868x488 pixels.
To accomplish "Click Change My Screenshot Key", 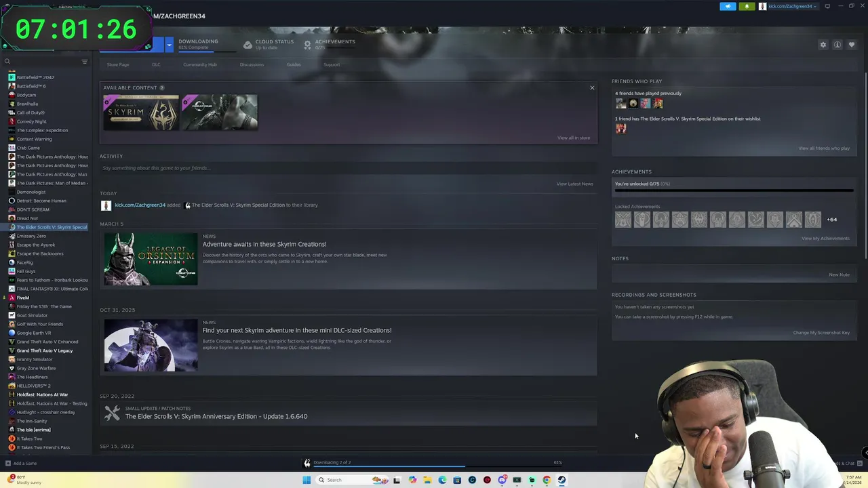I will pos(821,333).
